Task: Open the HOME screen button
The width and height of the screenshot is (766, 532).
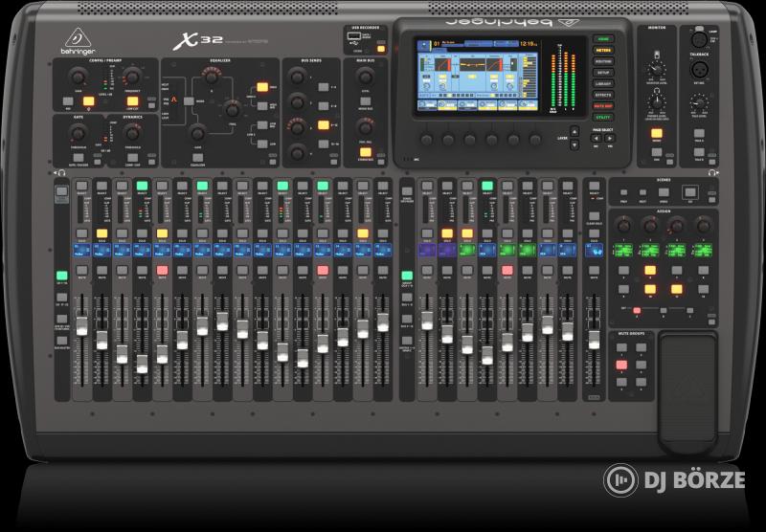Action: [x=603, y=39]
